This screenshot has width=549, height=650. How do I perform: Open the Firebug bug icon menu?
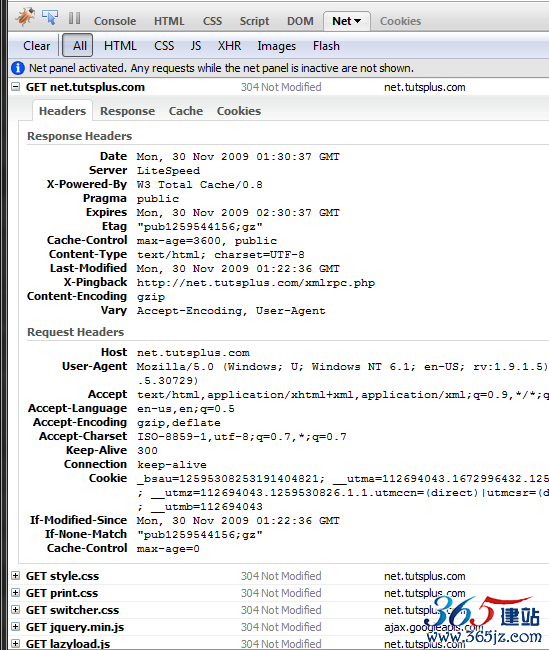pyautogui.click(x=25, y=17)
